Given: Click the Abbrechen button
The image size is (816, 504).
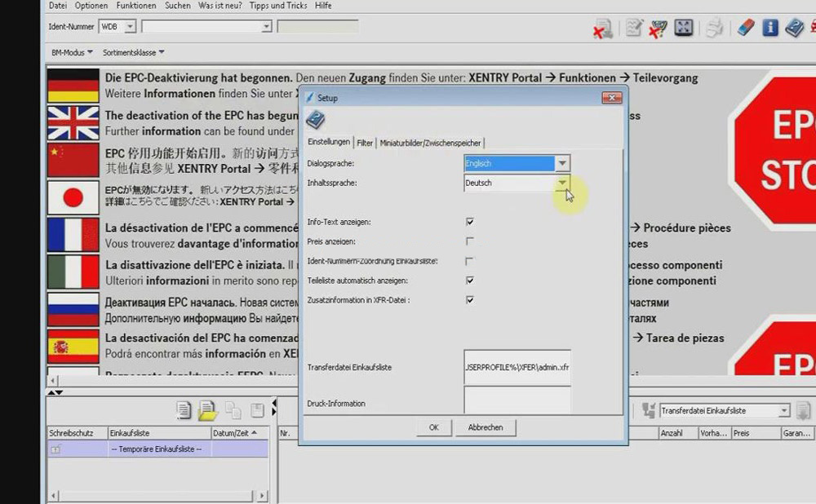Looking at the screenshot, I should pos(486,427).
